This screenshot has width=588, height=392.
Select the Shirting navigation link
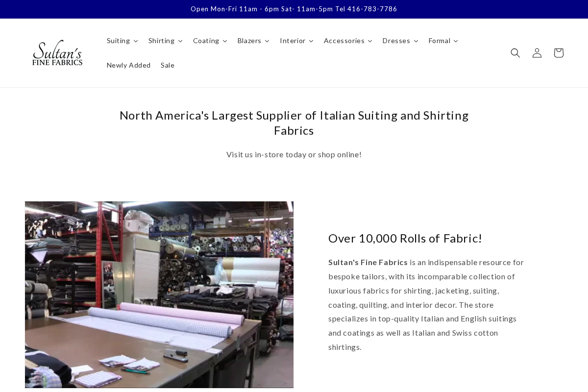pyautogui.click(x=162, y=41)
